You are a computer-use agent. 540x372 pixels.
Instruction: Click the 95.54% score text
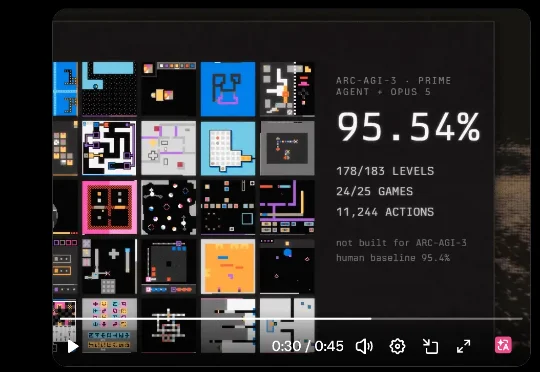[408, 127]
